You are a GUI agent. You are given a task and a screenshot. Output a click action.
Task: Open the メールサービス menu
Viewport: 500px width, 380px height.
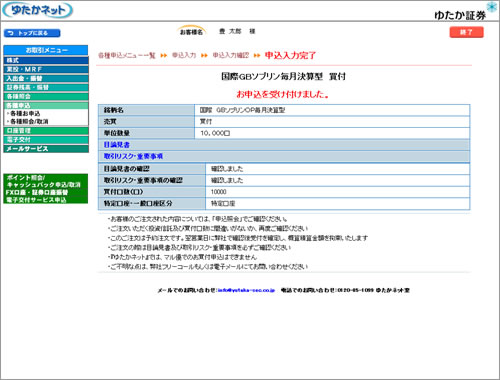[46, 149]
